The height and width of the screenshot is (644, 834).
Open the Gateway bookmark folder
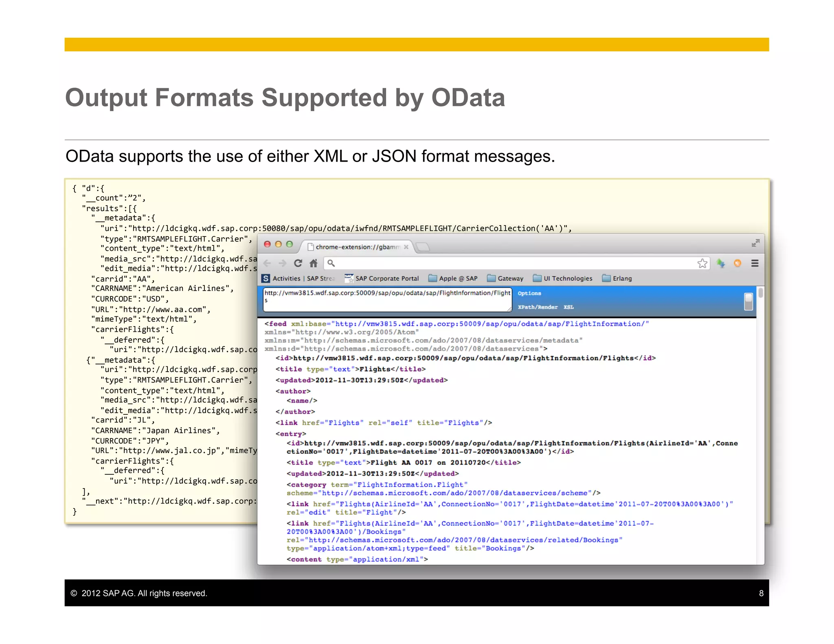505,278
